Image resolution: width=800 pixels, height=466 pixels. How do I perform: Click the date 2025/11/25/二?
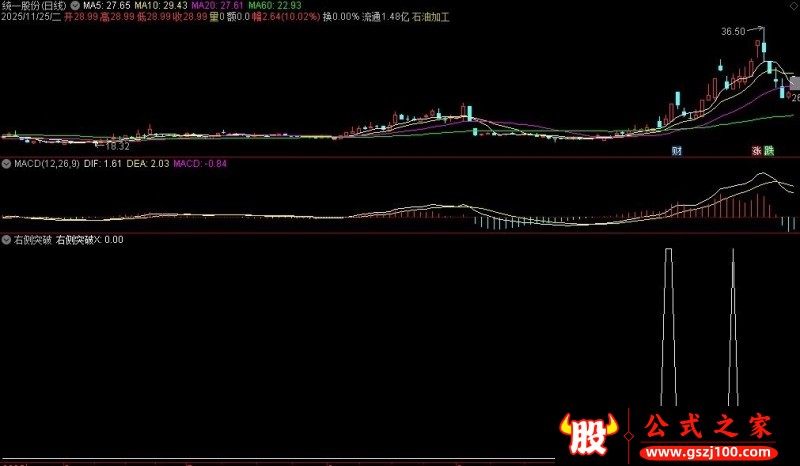(x=31, y=17)
